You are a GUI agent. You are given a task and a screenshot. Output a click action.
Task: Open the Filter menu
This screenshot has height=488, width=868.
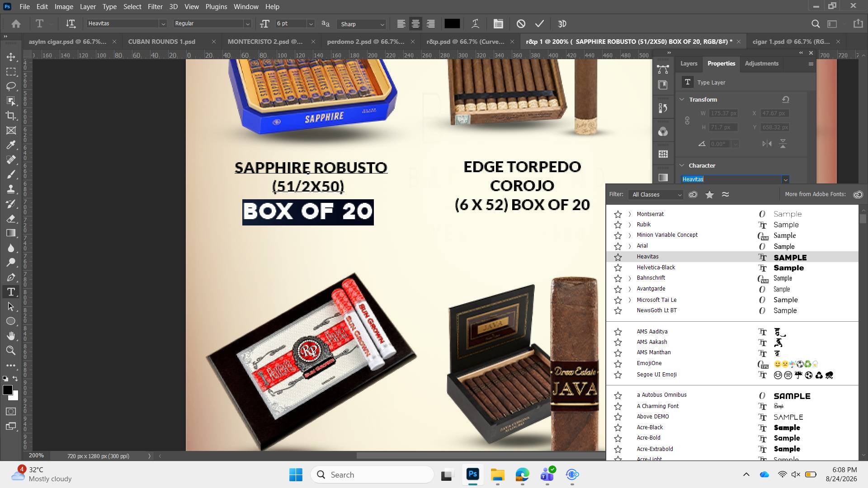(155, 7)
